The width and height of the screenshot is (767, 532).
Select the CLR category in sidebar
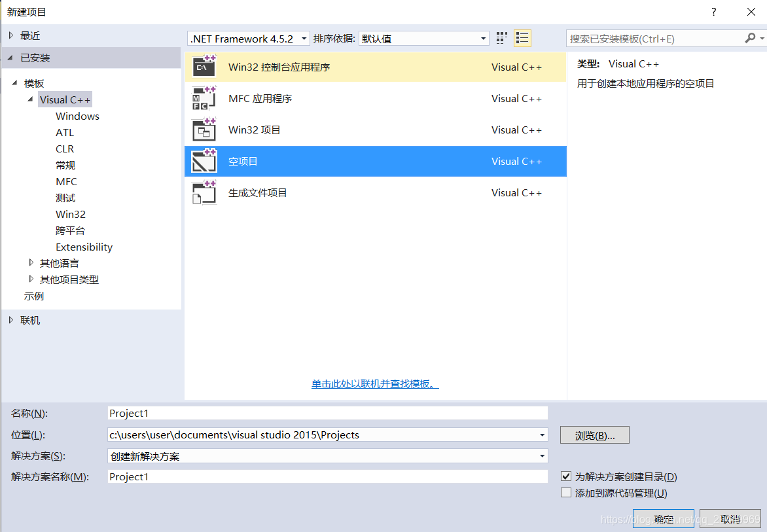(x=64, y=149)
